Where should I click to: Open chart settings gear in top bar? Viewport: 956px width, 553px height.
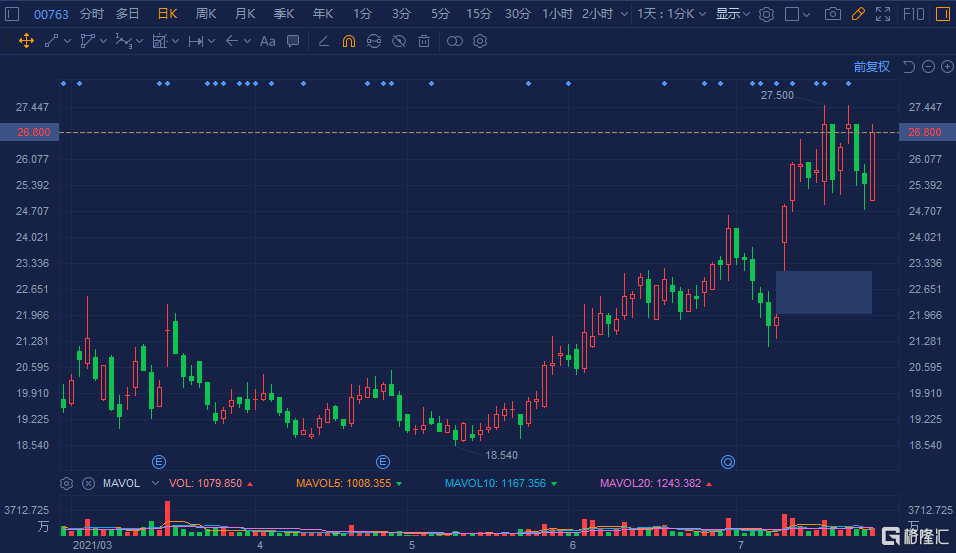(766, 14)
